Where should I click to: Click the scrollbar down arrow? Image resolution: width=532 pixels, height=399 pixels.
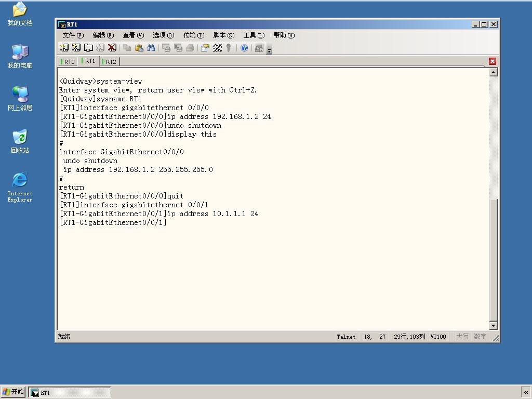coord(494,326)
